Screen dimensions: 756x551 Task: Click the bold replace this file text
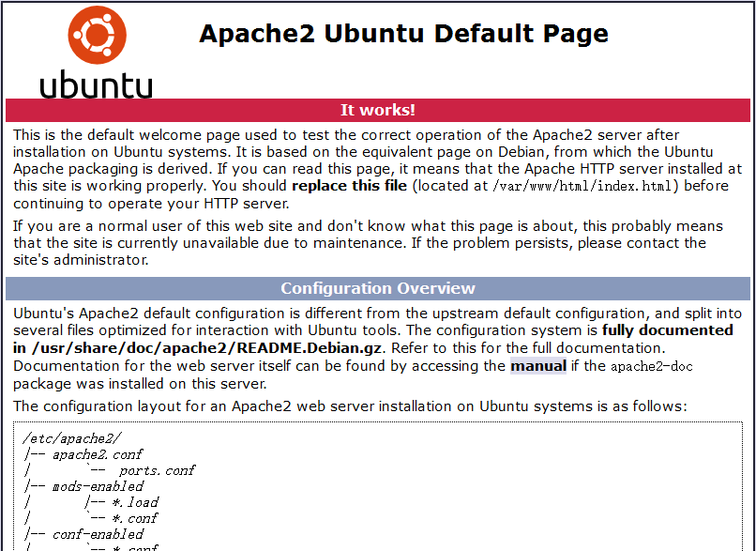click(350, 186)
